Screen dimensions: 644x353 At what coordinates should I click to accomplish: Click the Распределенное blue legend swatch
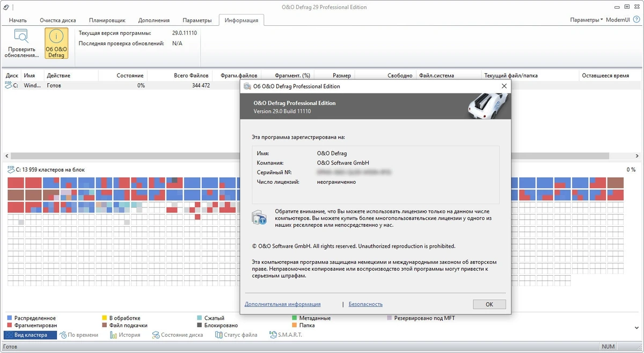(x=10, y=318)
